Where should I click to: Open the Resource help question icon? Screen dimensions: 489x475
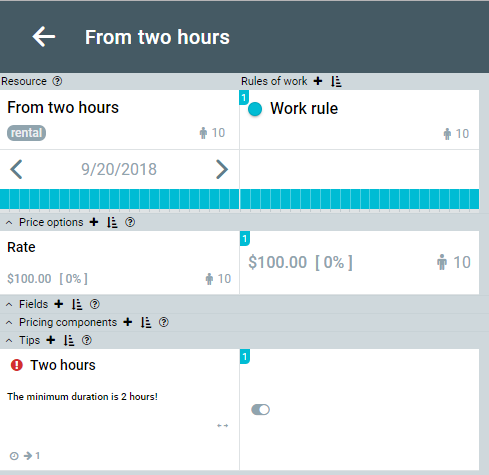click(57, 81)
